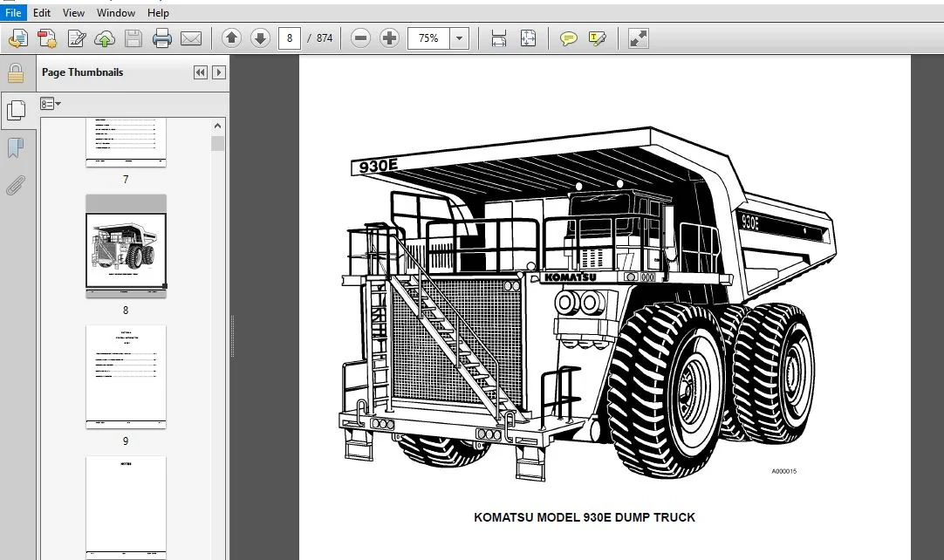The width and height of the screenshot is (944, 560).
Task: Toggle the Page Thumbnails panel icon
Action: pos(17,110)
